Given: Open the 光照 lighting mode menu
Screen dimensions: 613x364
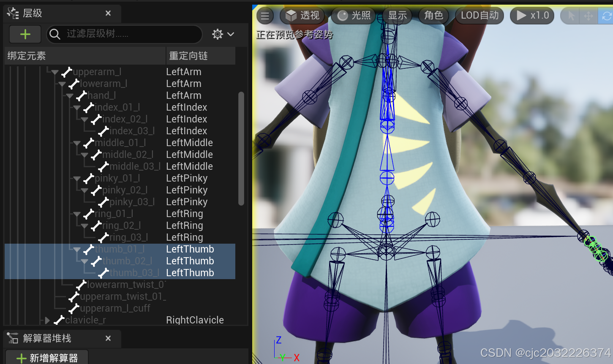Looking at the screenshot, I should pyautogui.click(x=354, y=16).
